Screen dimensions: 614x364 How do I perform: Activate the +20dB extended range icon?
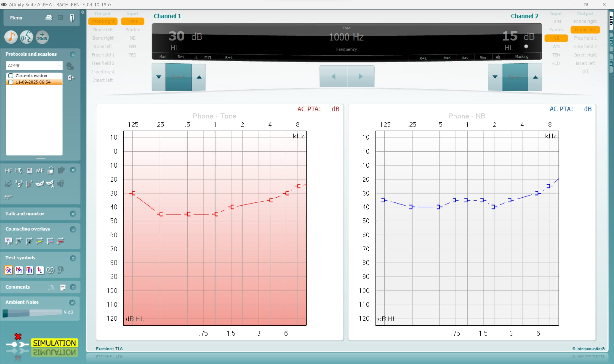(x=42, y=37)
